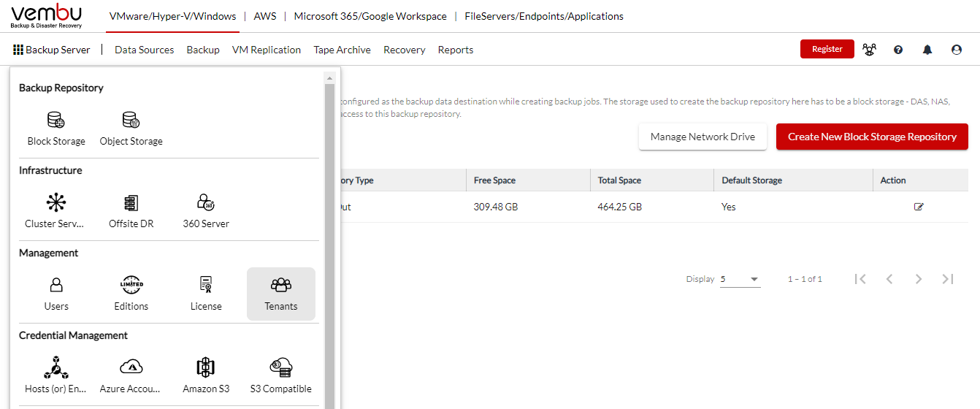Go to last page pagination arrow
980x409 pixels.
tap(948, 279)
